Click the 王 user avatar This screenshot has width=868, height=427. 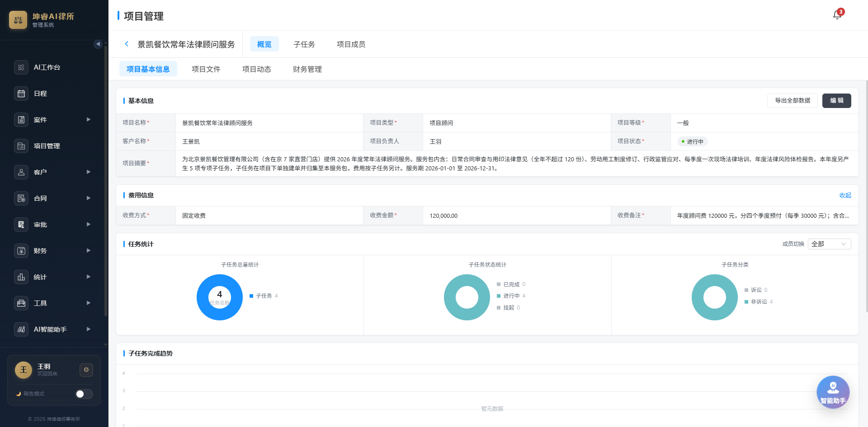click(24, 370)
